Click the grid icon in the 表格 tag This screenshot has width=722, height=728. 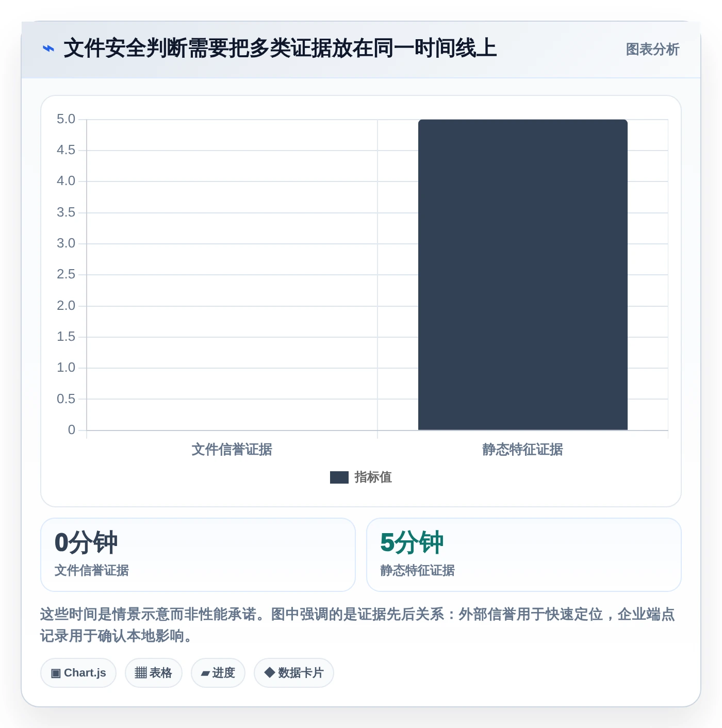(141, 673)
